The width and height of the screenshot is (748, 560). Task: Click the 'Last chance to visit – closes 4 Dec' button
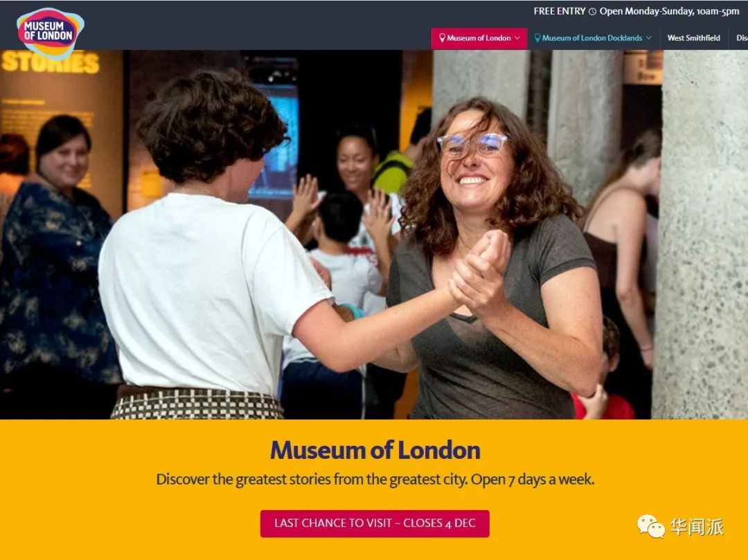375,523
